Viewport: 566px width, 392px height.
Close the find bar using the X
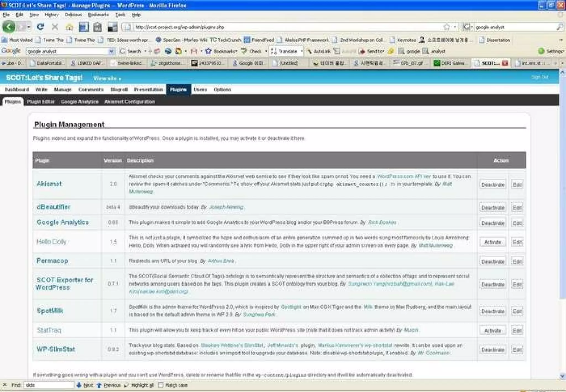[5, 385]
